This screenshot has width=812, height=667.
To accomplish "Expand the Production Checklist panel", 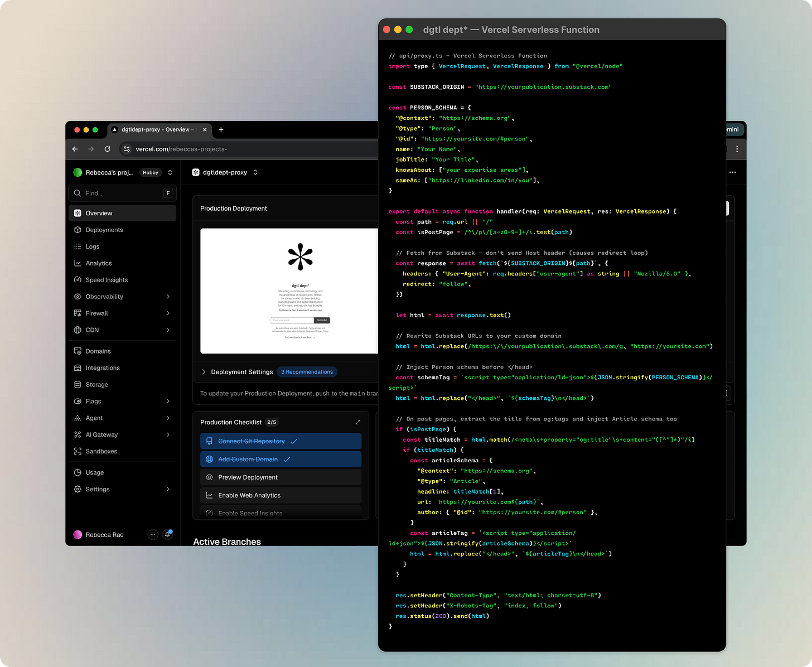I will [x=358, y=422].
